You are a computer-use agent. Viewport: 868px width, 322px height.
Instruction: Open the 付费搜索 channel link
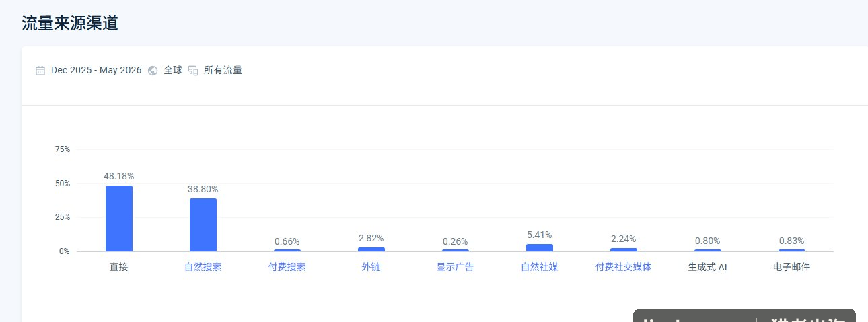(x=287, y=267)
